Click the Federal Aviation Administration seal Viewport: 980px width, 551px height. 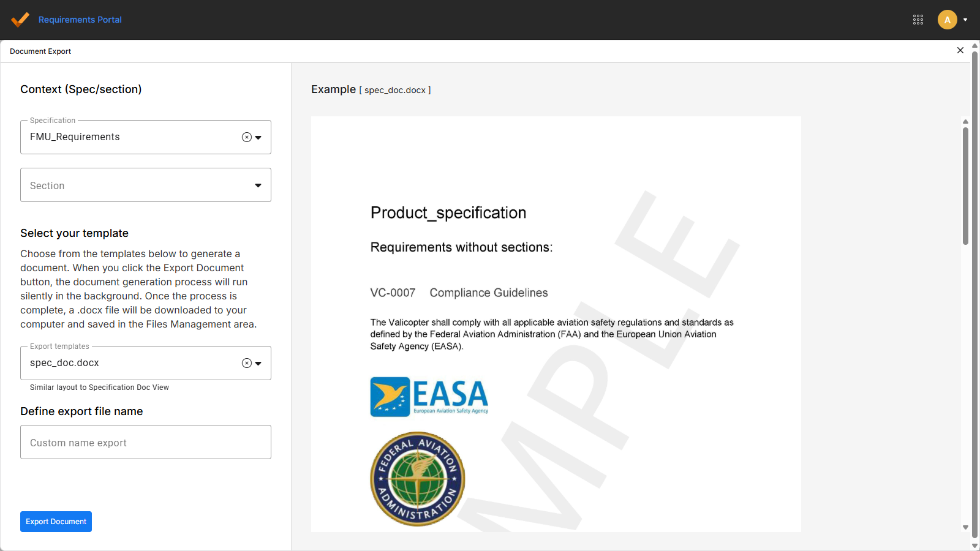417,479
